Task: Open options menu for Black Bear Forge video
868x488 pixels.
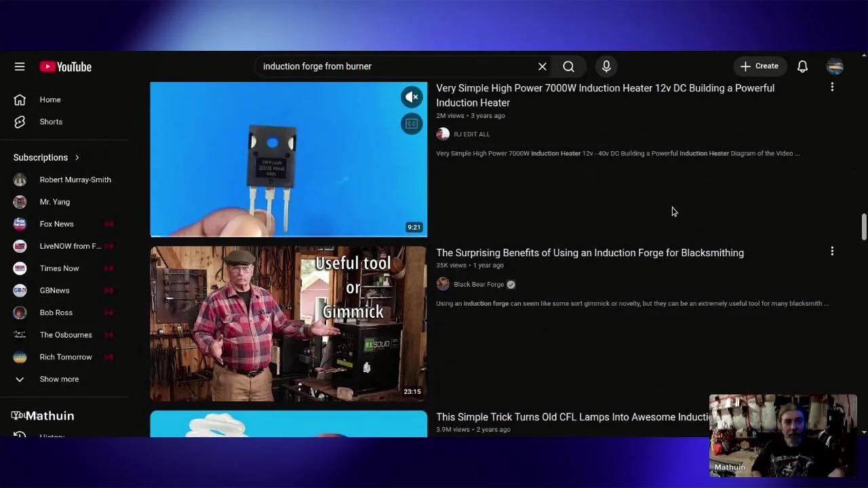Action: coord(832,251)
